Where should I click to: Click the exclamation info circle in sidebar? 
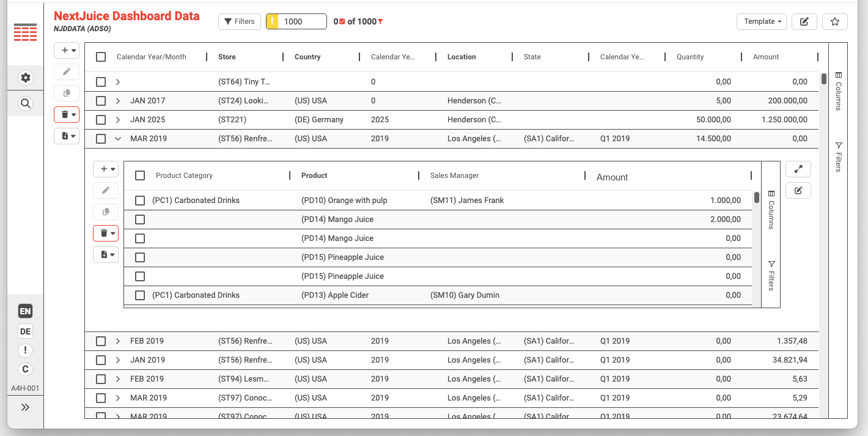pyautogui.click(x=25, y=350)
